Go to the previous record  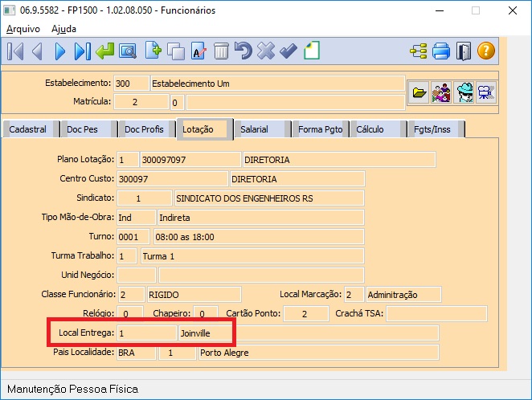pos(37,51)
